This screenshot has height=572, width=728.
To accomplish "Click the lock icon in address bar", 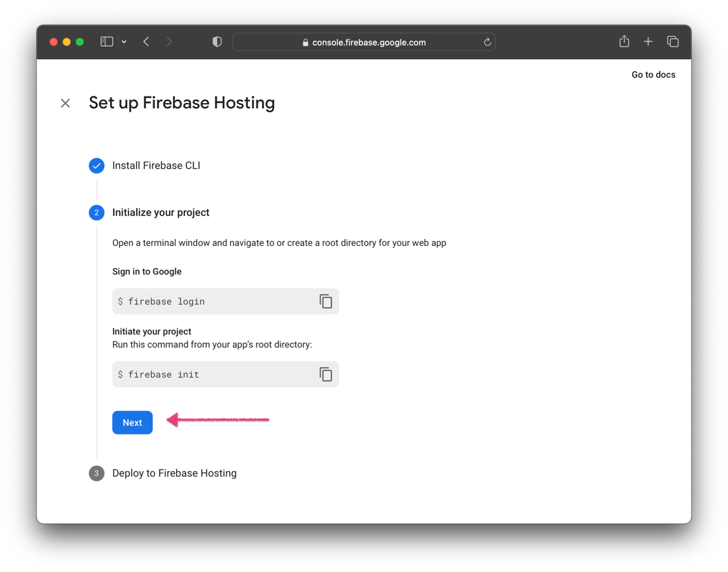I will click(x=305, y=42).
